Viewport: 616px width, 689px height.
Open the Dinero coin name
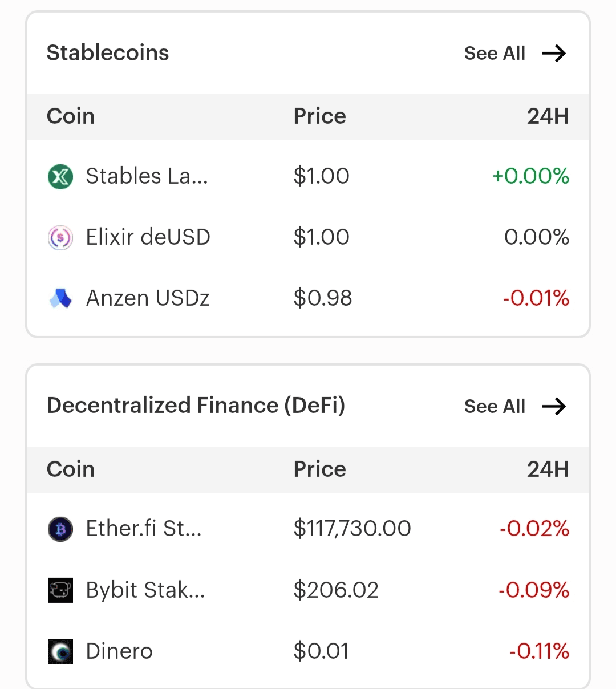[x=119, y=651]
